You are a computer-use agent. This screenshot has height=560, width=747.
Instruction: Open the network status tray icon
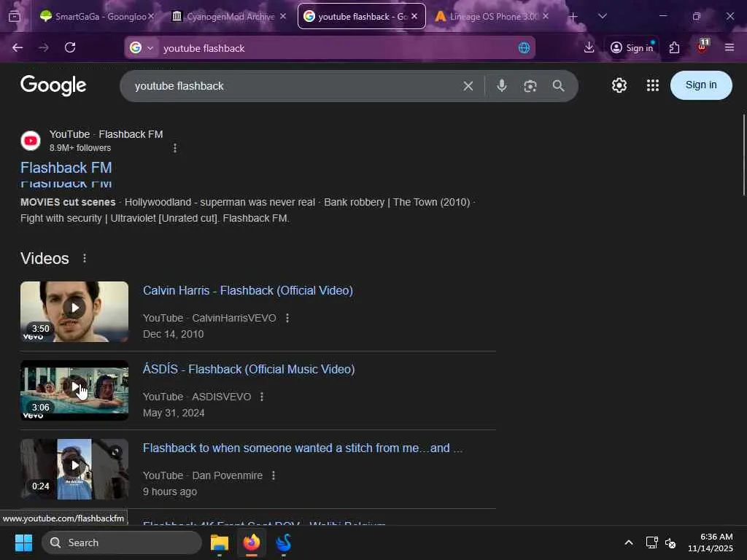(651, 542)
